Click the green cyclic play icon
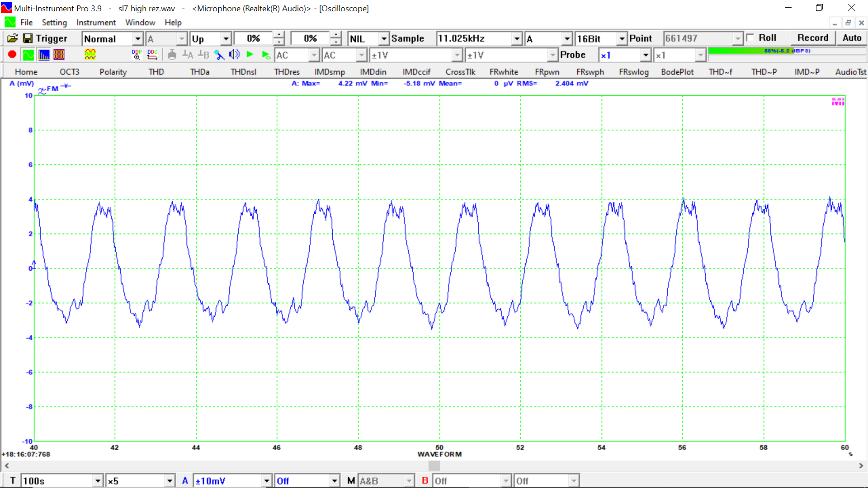 (266, 55)
